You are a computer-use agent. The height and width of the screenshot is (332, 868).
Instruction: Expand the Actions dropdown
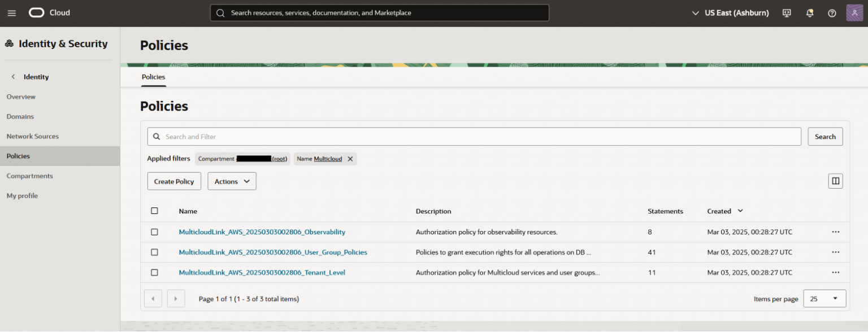tap(232, 181)
